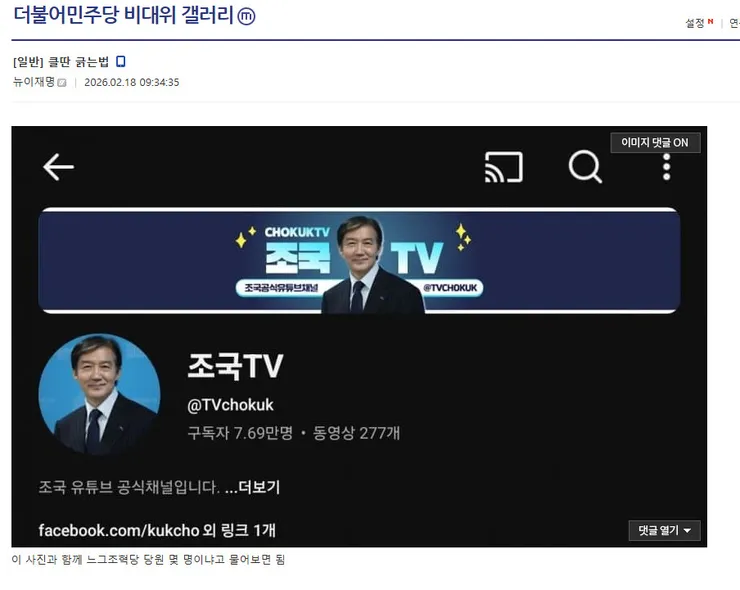This screenshot has height=590, width=740.
Task: Click the red N badge by 설정
Action: (710, 21)
